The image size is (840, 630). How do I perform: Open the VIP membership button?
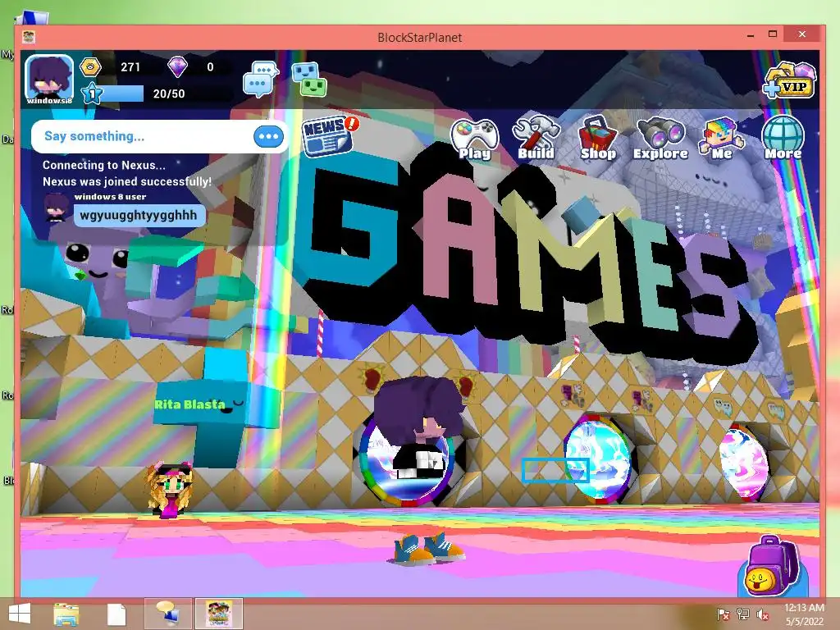(790, 80)
